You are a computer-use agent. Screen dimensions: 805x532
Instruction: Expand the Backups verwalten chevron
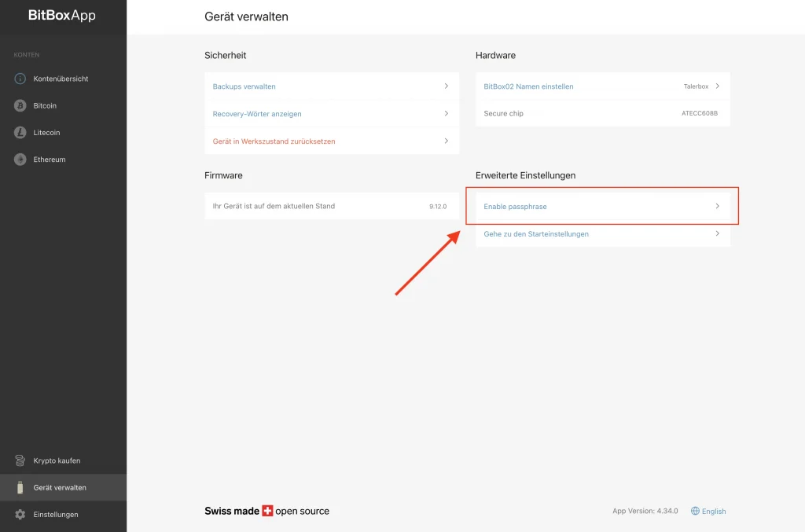(446, 86)
